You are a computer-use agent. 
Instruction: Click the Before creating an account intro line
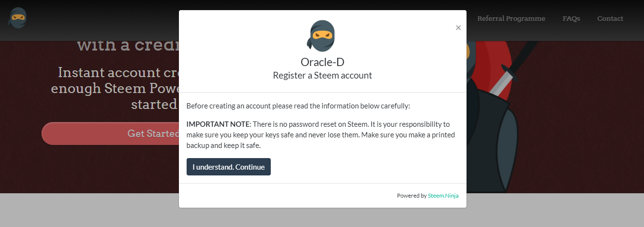(298, 106)
